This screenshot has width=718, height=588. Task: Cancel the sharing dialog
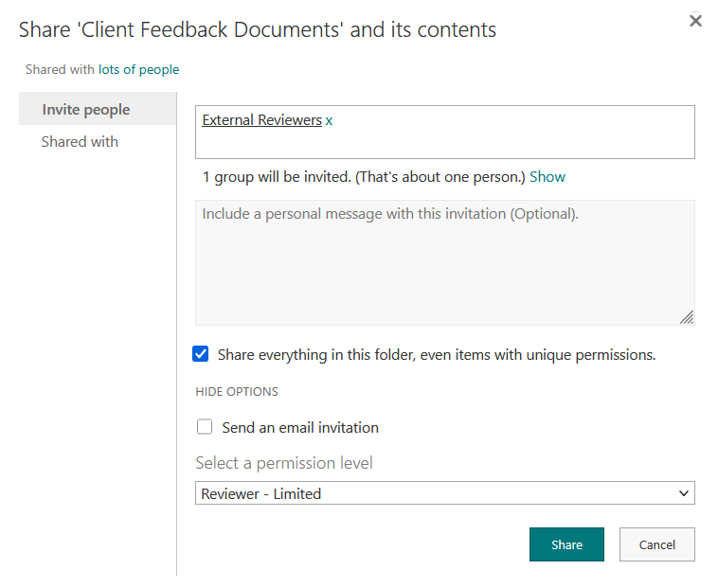(x=657, y=544)
